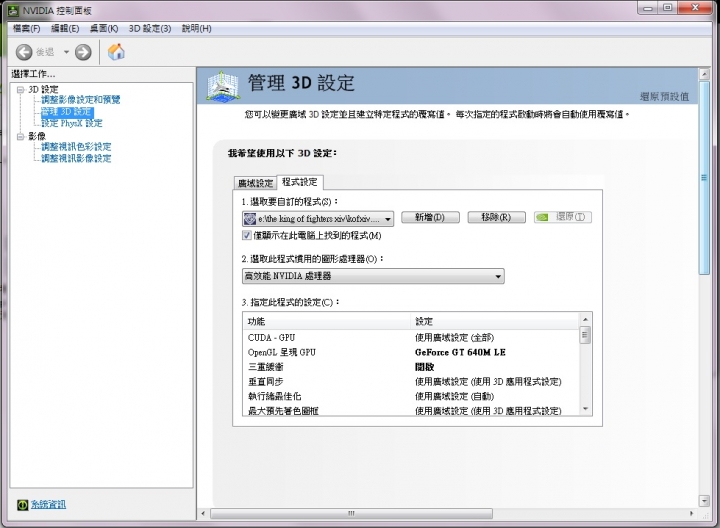
Task: Select the 執行緒最佳化 setting row
Action: click(x=411, y=397)
